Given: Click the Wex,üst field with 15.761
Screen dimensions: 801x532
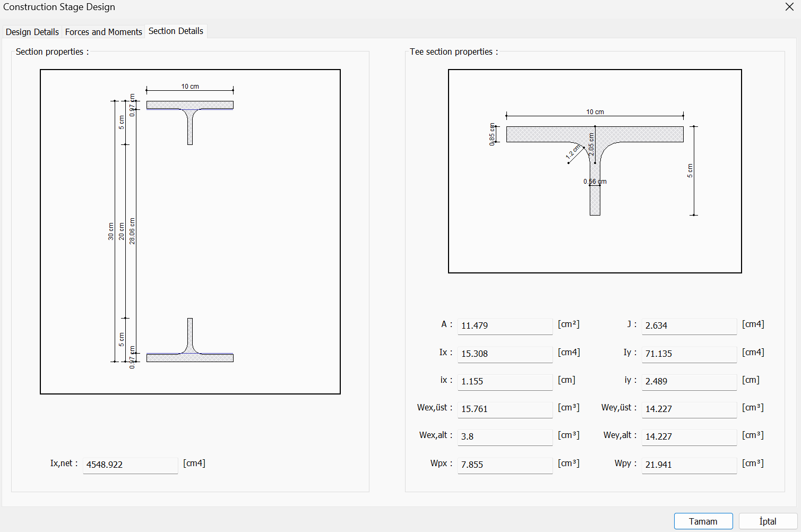Looking at the screenshot, I should pos(505,409).
